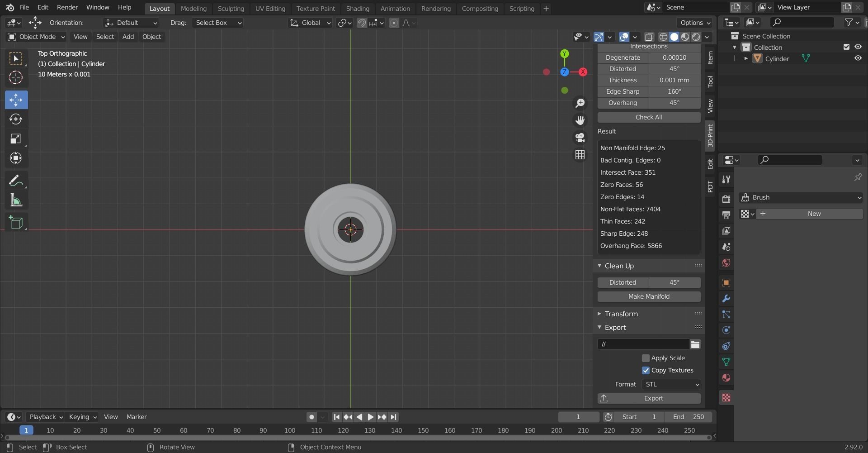Select the Transform tool

click(16, 158)
